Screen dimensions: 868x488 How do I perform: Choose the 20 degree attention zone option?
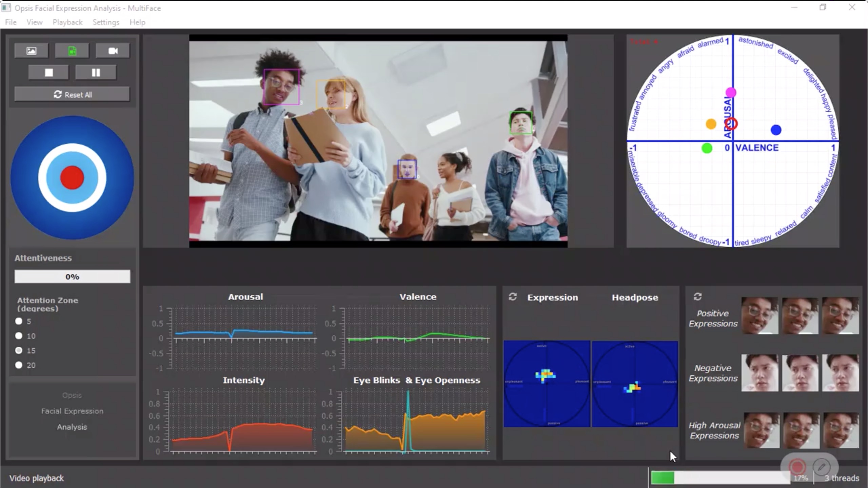pyautogui.click(x=19, y=365)
